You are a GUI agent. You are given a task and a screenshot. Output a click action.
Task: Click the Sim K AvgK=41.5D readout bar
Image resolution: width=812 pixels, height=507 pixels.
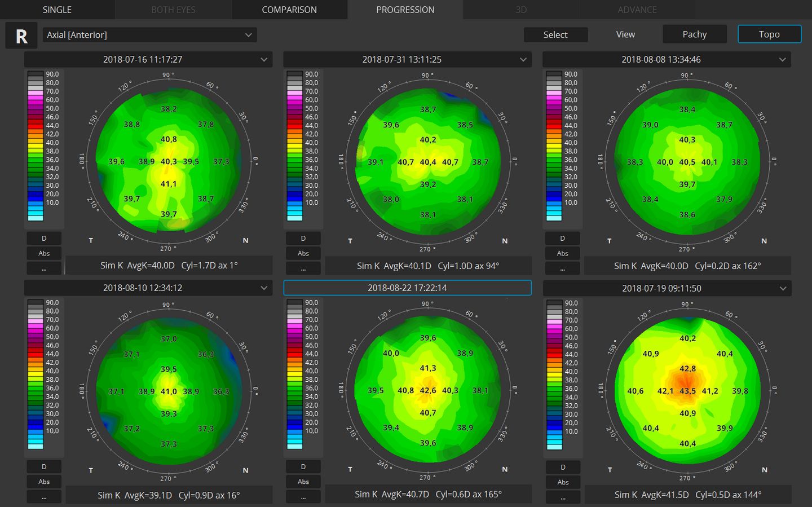687,495
